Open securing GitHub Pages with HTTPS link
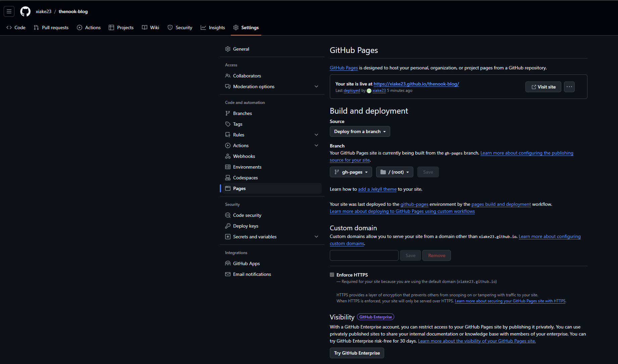The image size is (618, 364). (x=510, y=301)
